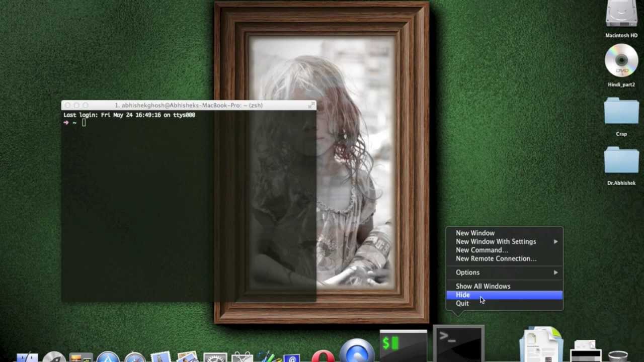Open the Documents stack in the Dock
This screenshot has width=644, height=362.
pyautogui.click(x=541, y=345)
